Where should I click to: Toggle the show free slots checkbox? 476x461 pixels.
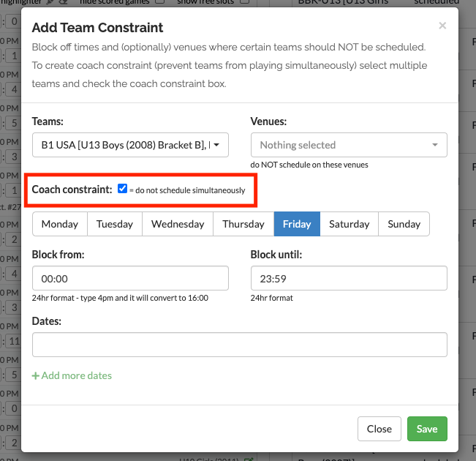[245, 2]
